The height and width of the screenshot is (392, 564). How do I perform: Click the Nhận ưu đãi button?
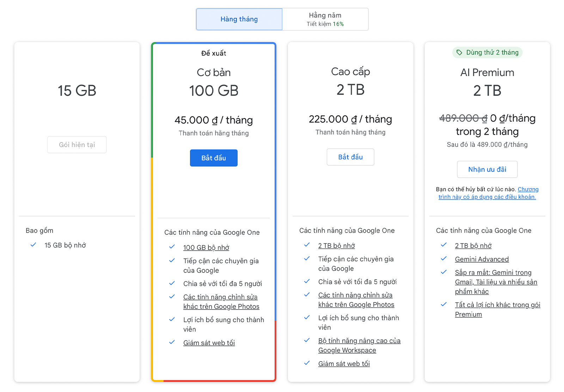tap(487, 169)
